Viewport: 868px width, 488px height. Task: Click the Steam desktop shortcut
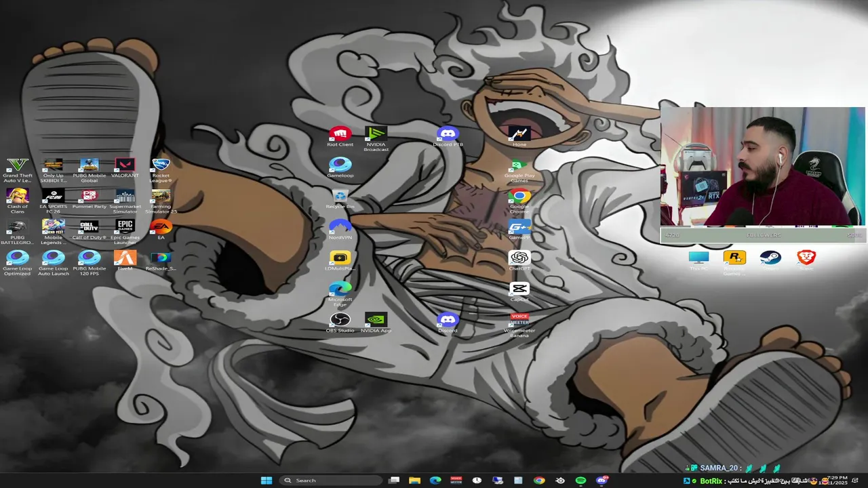[x=770, y=261]
